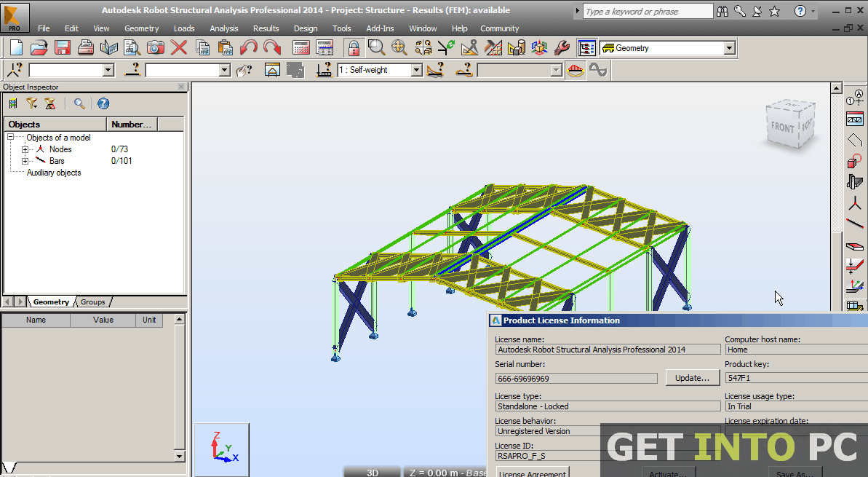The height and width of the screenshot is (477, 868).
Task: Switch to the Geometry tab in the inspector
Action: pyautogui.click(x=51, y=302)
